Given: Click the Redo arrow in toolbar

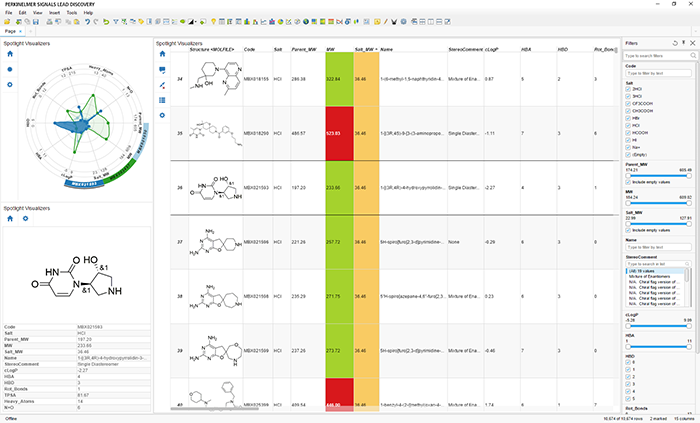Looking at the screenshot, I should click(96, 21).
